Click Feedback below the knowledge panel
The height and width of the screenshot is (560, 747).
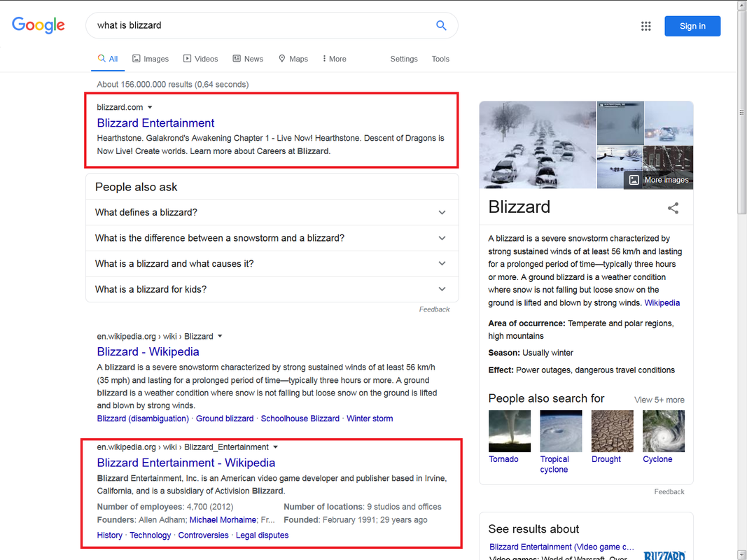669,492
